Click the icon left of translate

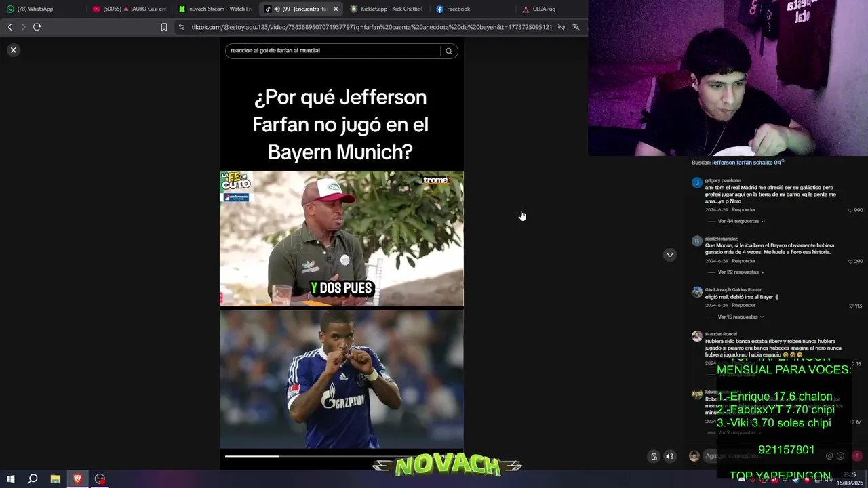[561, 27]
